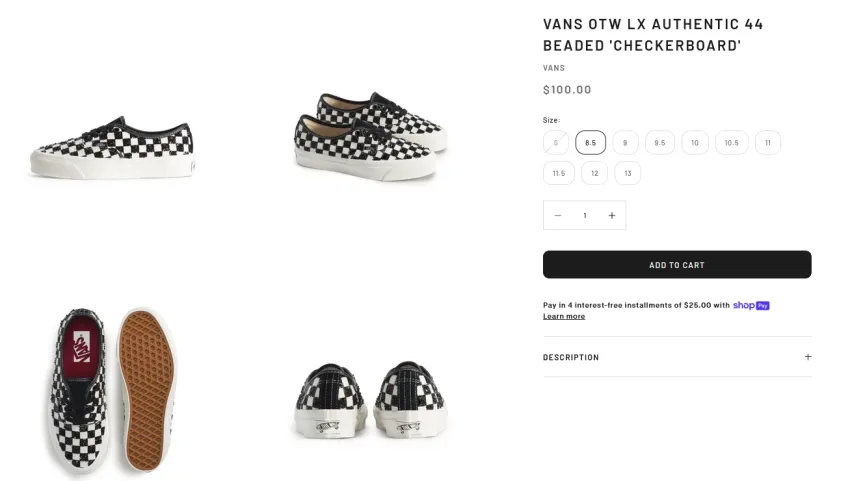View the side profile shoe image
This screenshot has height=481, width=850.
tap(112, 147)
